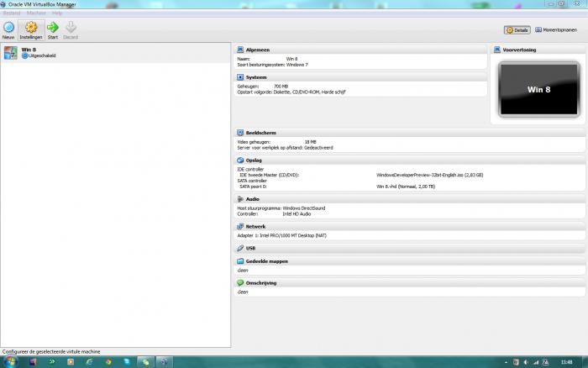Screen dimensions: 588x368
Task: Click the Netwerk section icon
Action: pos(240,226)
